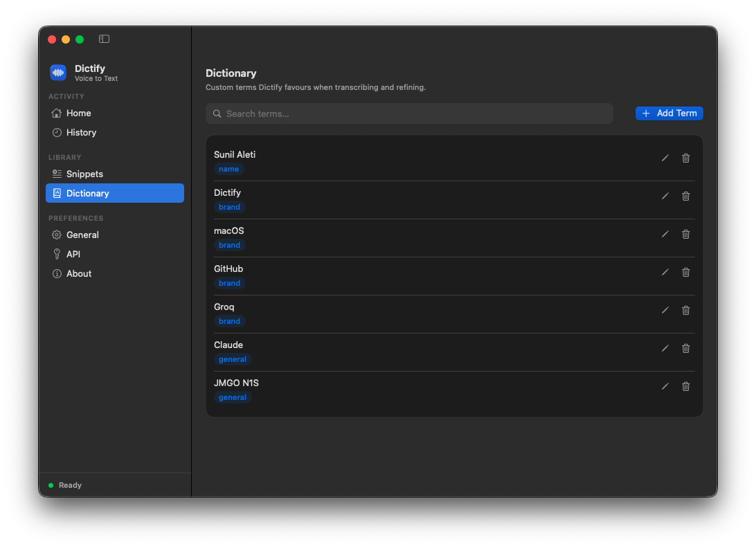This screenshot has width=756, height=548.
Task: Toggle the sidebar visibility icon
Action: coord(104,39)
